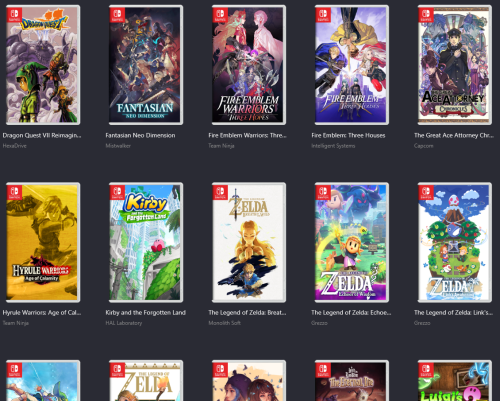The width and height of the screenshot is (500, 401).
Task: Open the Dragon Quest VII Reimagined cover
Action: pos(43,65)
